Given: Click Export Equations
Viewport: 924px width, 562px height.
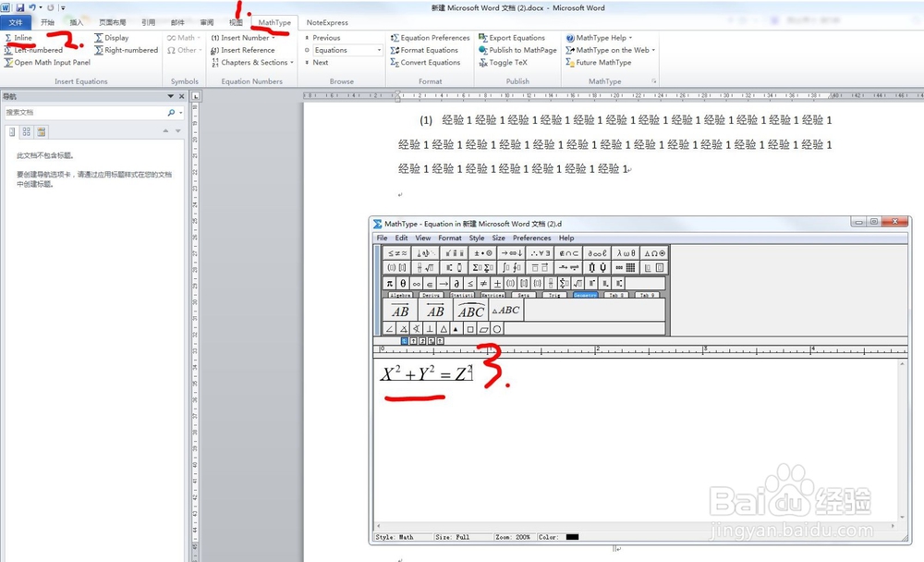Looking at the screenshot, I should point(512,38).
